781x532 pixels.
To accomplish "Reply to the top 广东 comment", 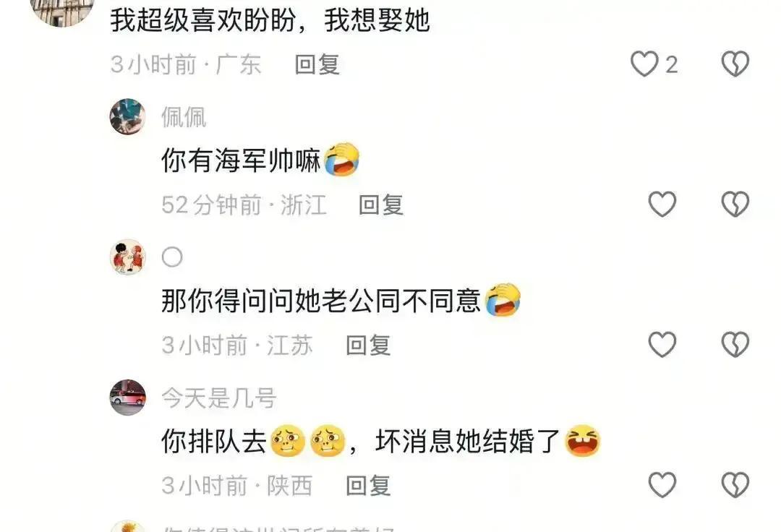I will click(317, 65).
